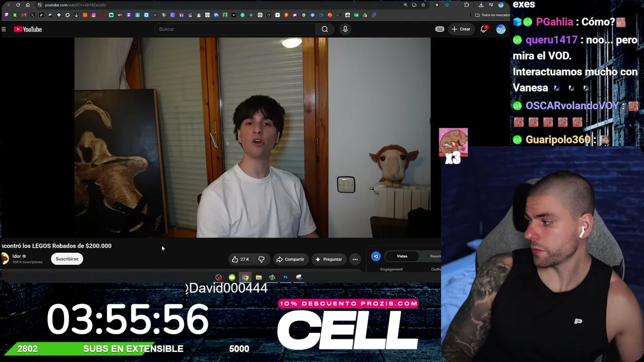
Task: Open YouTube notifications bell
Action: pos(484,29)
